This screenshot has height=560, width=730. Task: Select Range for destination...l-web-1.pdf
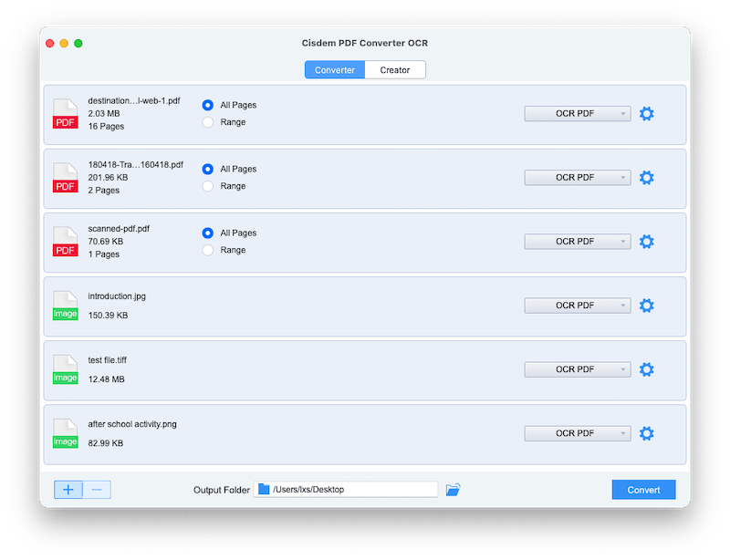(x=208, y=121)
